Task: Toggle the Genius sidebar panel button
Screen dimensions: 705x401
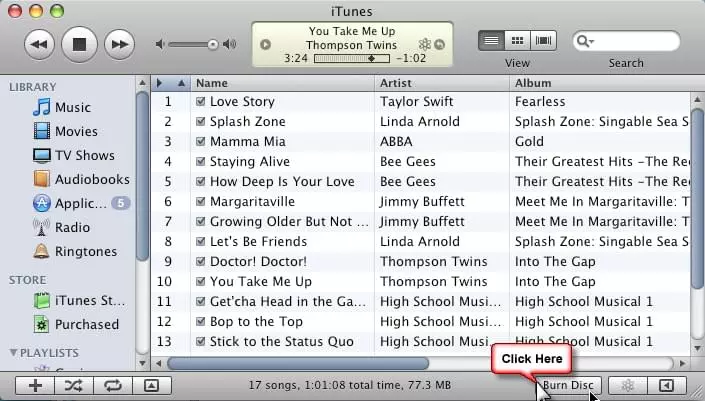Action: point(667,385)
